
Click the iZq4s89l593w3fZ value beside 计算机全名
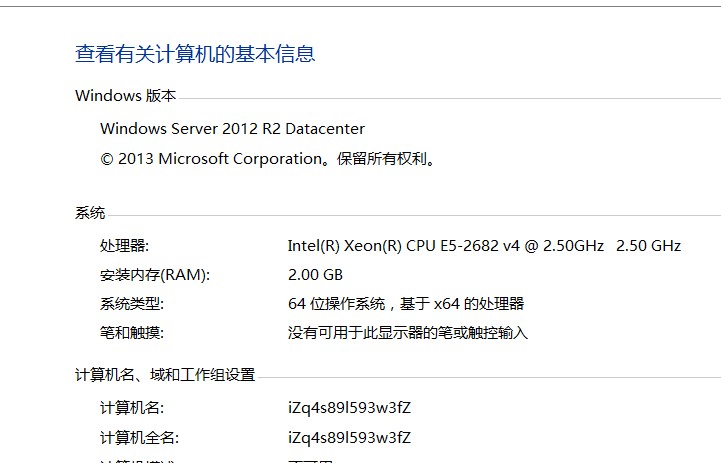(x=349, y=438)
